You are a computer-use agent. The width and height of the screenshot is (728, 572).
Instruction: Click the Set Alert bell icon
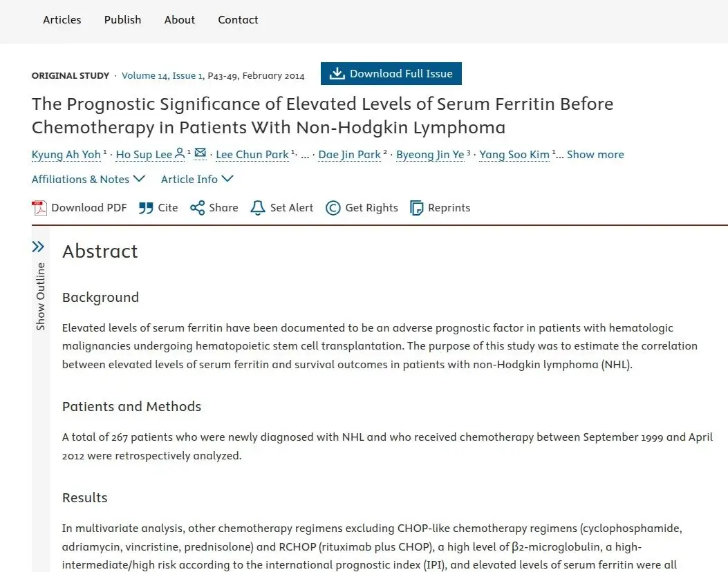pyautogui.click(x=258, y=208)
